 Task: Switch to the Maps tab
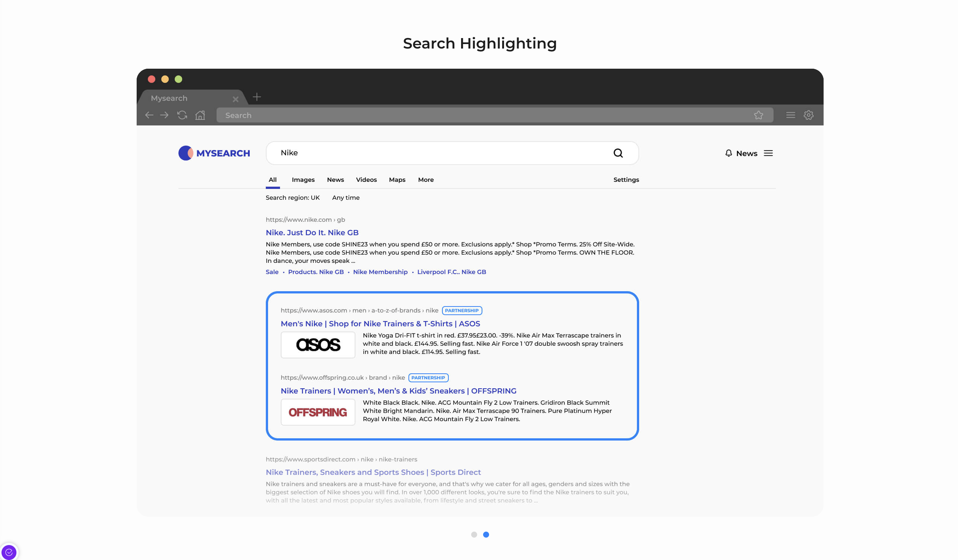(x=397, y=180)
